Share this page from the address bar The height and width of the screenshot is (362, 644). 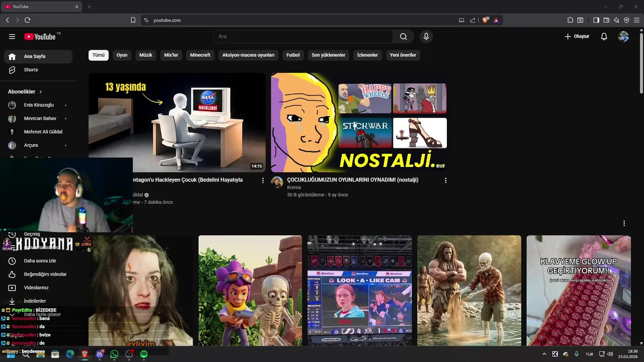coord(473,20)
